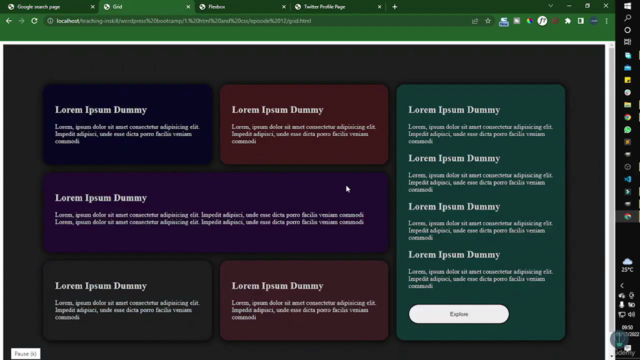Close the Twitter Profile Page tab

click(379, 7)
